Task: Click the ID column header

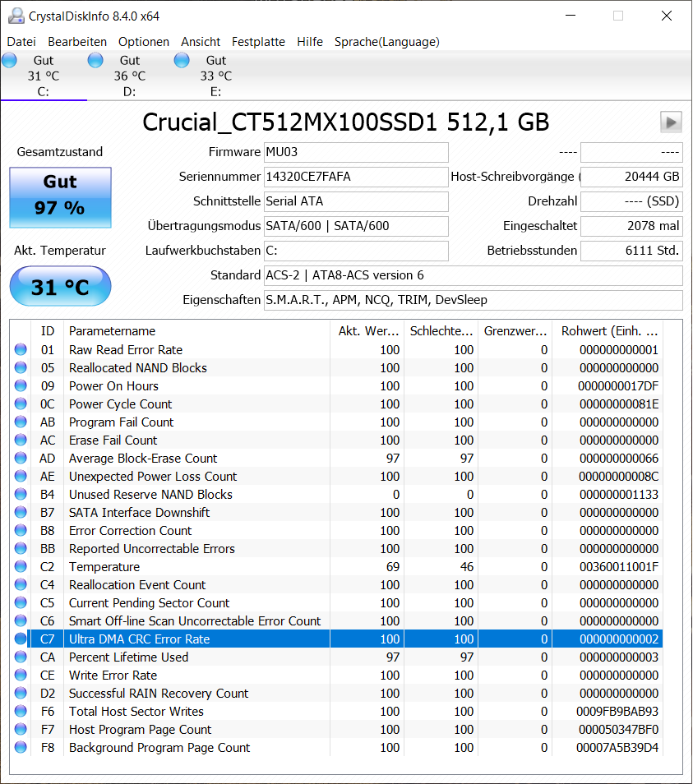Action: click(48, 331)
